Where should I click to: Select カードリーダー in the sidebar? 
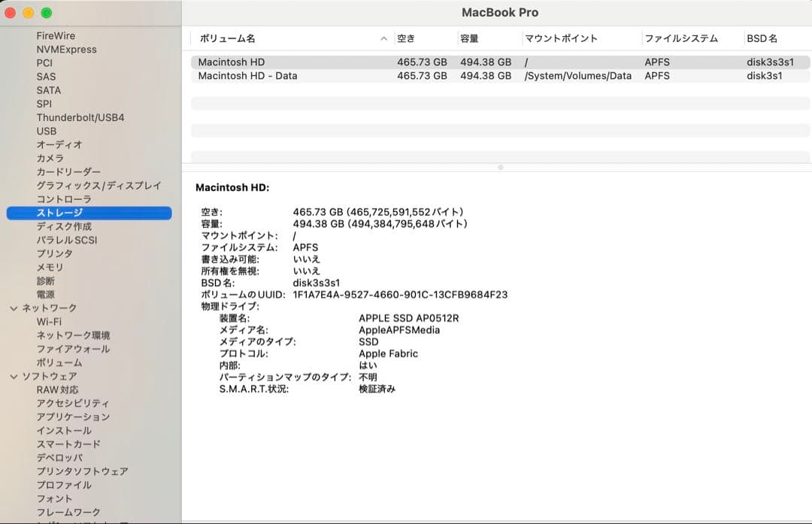[x=68, y=172]
